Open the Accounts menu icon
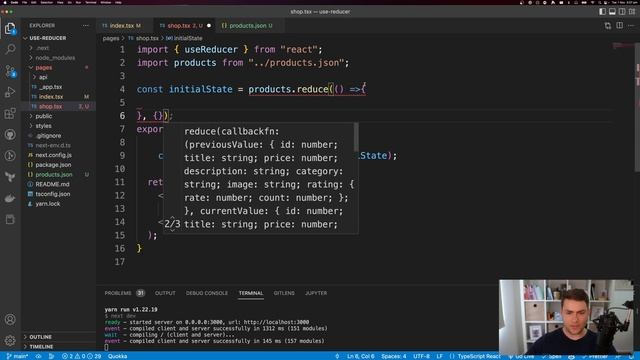Screen dimensions: 640x360 10,319
